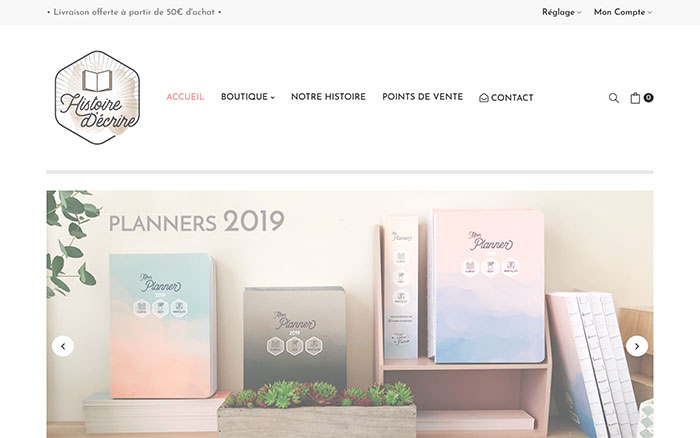This screenshot has height=438, width=700.
Task: Click the Planners 2019 banner title
Action: 196,221
